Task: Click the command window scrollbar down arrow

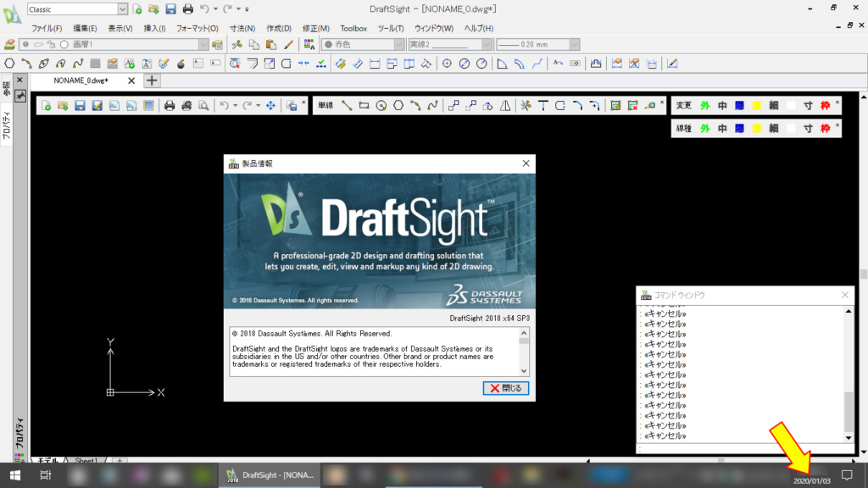Action: click(x=848, y=438)
